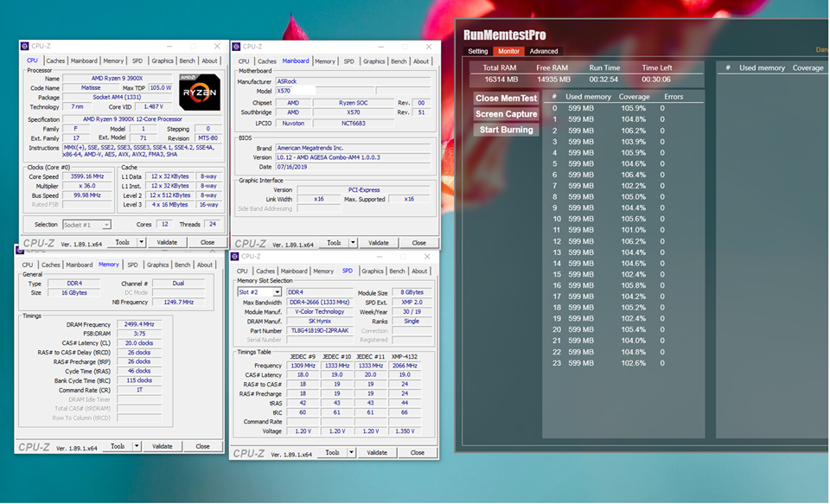Open About tab in SPD window
The height and width of the screenshot is (504, 830).
(419, 271)
